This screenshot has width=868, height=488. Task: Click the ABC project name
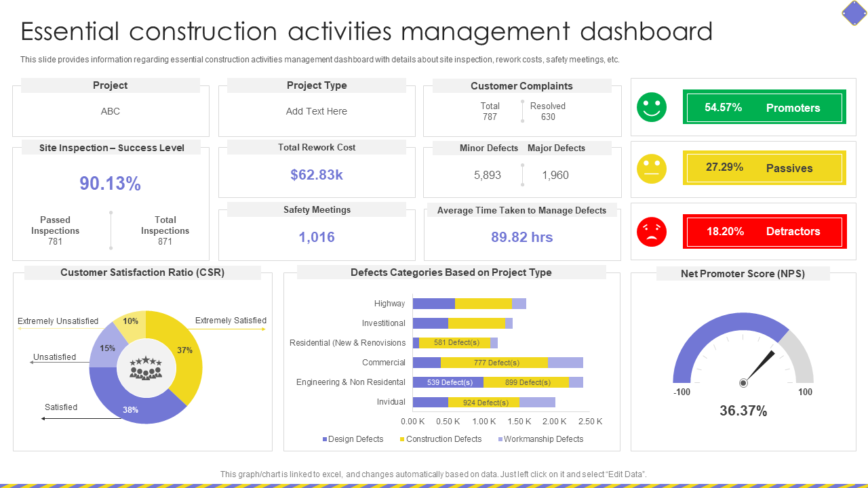click(x=111, y=111)
